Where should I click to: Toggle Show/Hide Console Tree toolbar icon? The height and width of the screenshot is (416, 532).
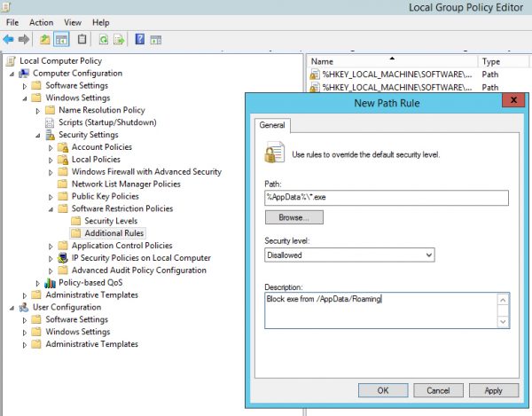61,39
